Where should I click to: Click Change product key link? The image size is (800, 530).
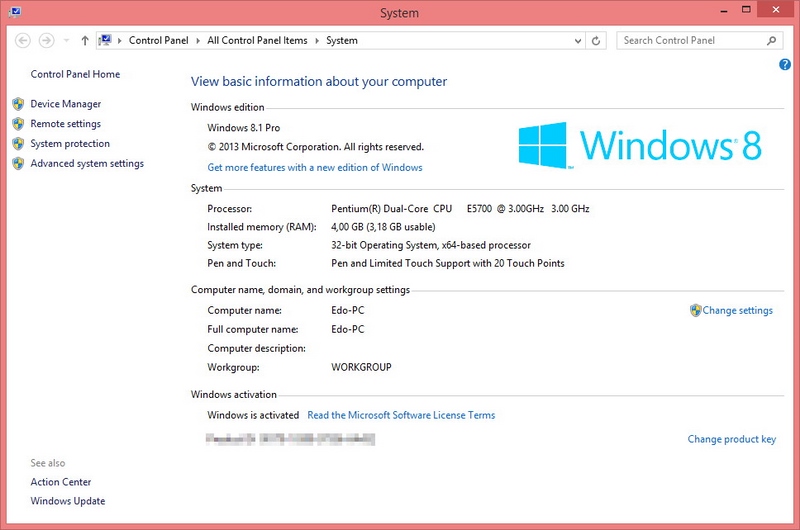732,439
